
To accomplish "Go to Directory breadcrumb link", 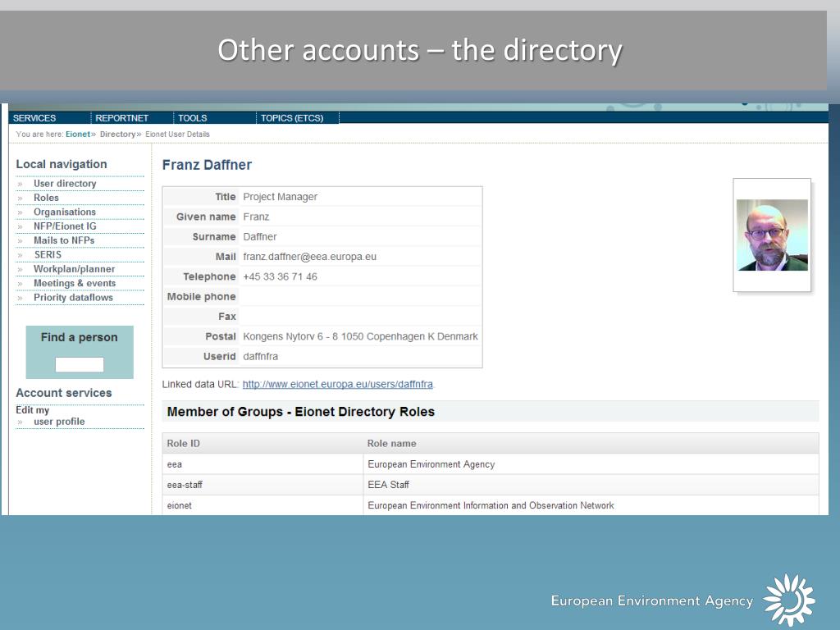I will 117,134.
